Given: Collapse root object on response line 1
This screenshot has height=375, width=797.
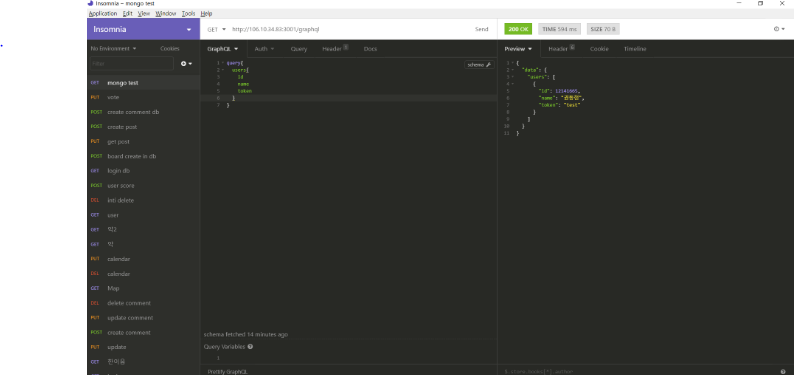Looking at the screenshot, I should (x=512, y=63).
